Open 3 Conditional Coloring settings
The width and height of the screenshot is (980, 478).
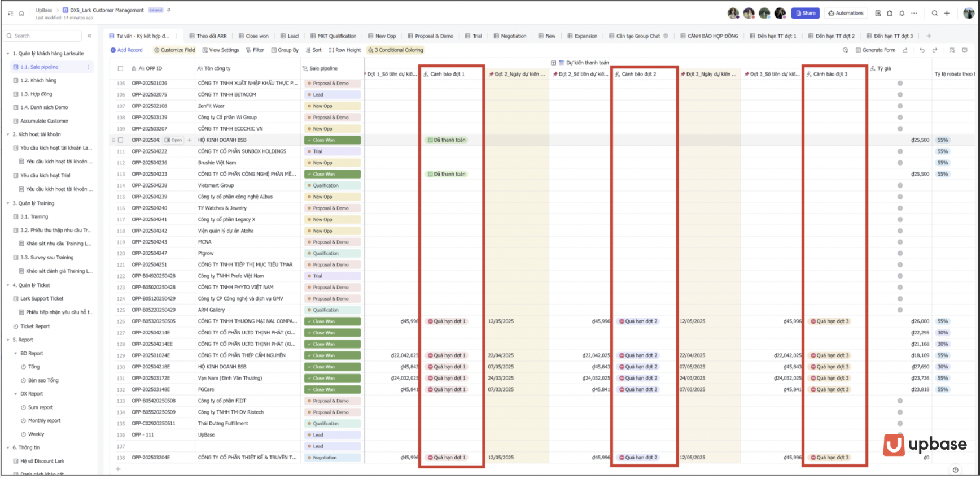point(395,50)
